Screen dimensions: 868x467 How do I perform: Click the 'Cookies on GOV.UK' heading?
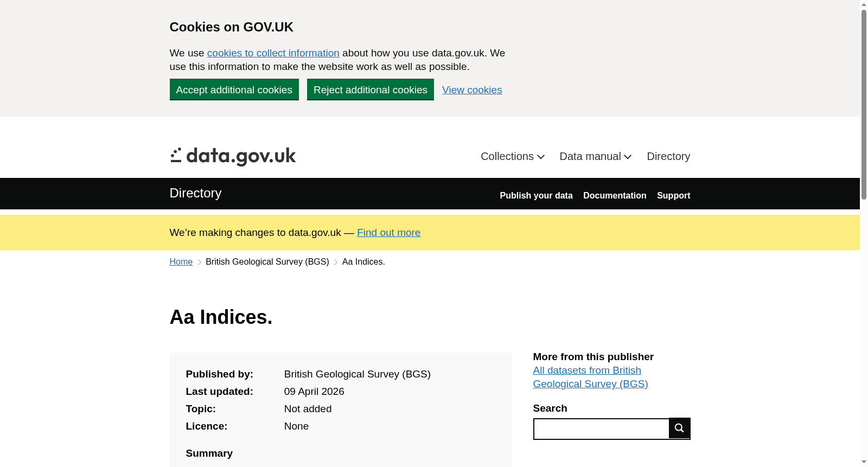click(232, 27)
